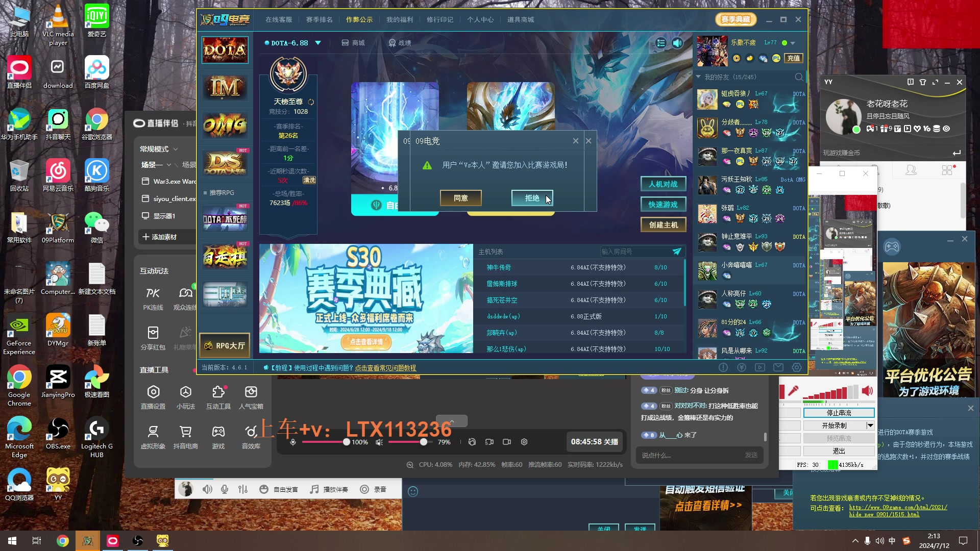Open the DOTA-6.88 version dropdown
980x551 pixels.
point(318,43)
